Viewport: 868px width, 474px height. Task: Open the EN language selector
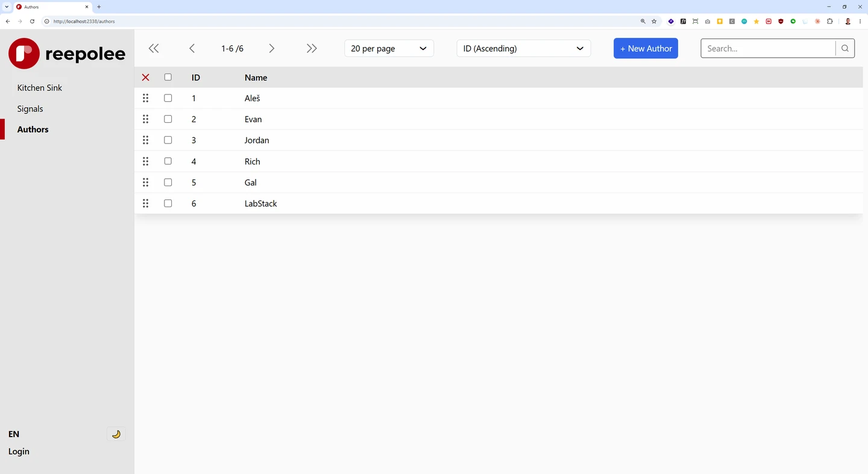coord(14,434)
